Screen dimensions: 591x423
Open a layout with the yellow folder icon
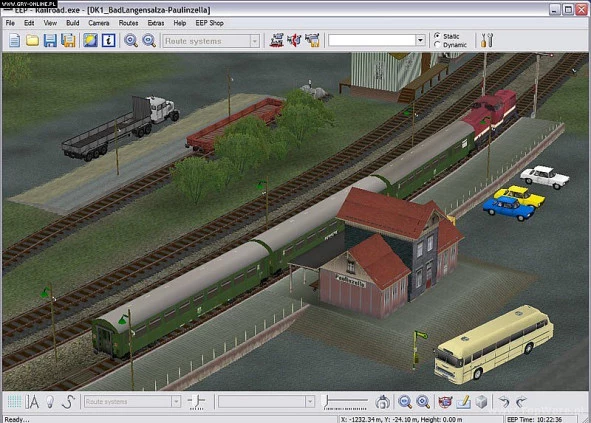coord(32,40)
